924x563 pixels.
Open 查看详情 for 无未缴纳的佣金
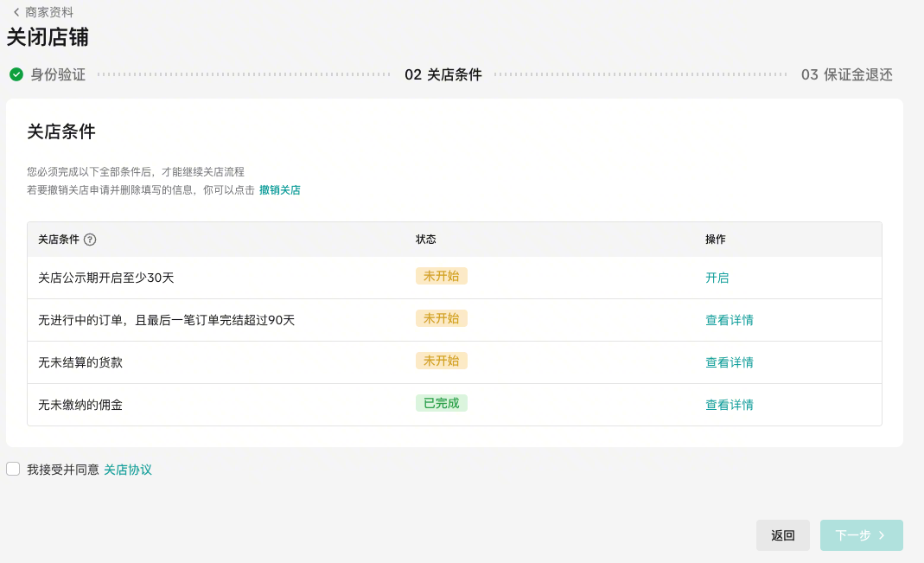[729, 405]
